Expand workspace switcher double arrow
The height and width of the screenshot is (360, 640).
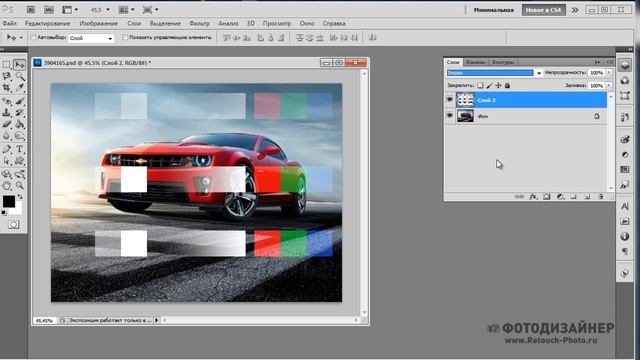tap(575, 10)
